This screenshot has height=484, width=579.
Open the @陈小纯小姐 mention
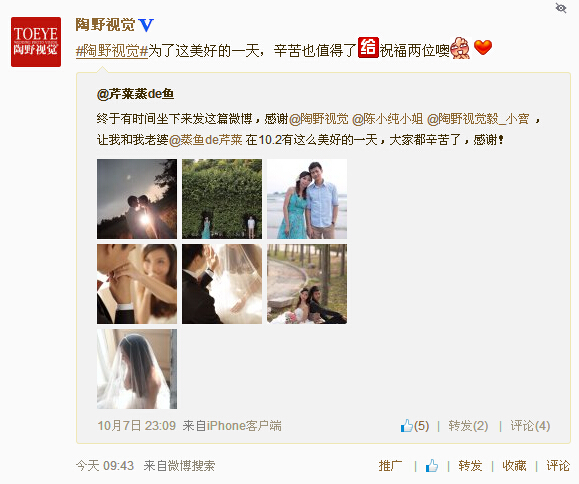tap(387, 119)
